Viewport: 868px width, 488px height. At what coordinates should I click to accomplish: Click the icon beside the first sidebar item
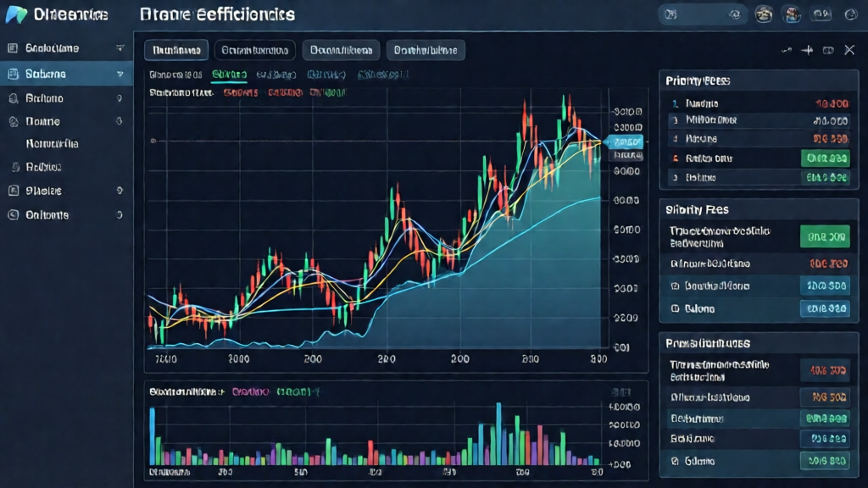tap(13, 48)
